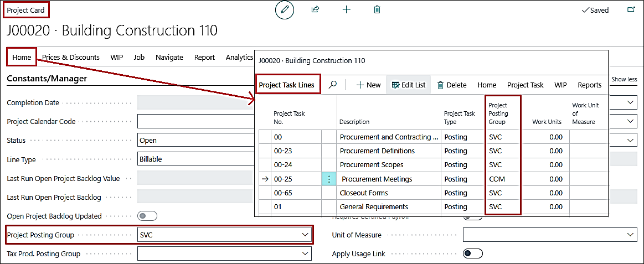
Task: Select the Navigate tab
Action: pos(169,57)
